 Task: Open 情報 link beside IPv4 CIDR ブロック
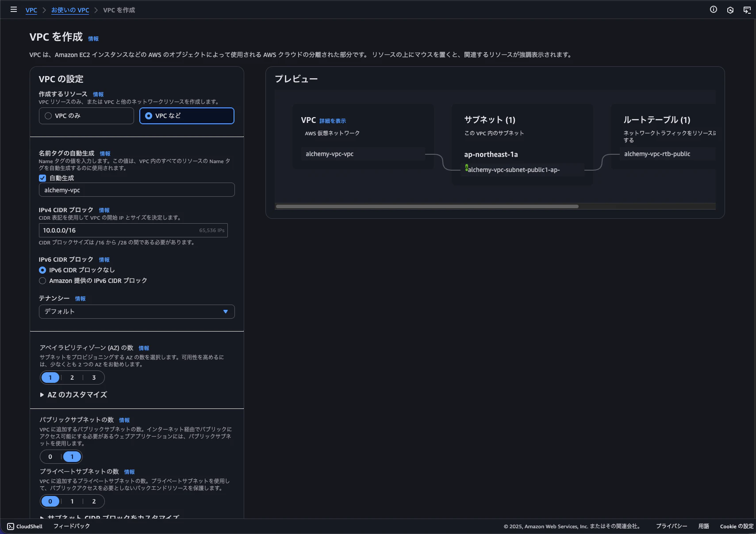pos(104,210)
